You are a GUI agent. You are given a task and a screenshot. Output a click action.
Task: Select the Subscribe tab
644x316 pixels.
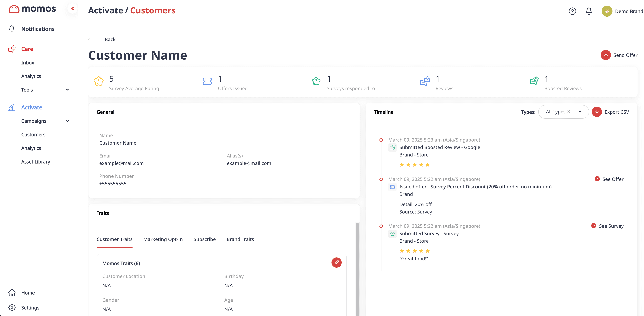pyautogui.click(x=205, y=239)
